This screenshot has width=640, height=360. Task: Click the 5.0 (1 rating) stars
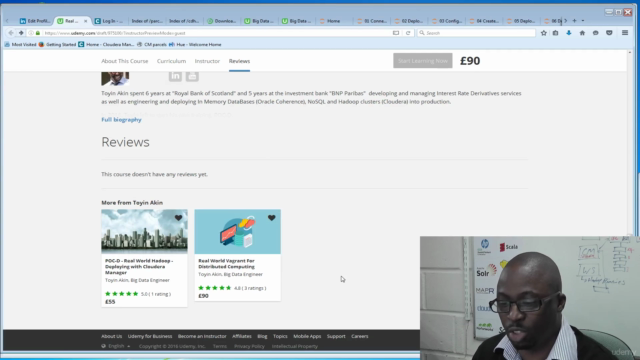point(122,294)
